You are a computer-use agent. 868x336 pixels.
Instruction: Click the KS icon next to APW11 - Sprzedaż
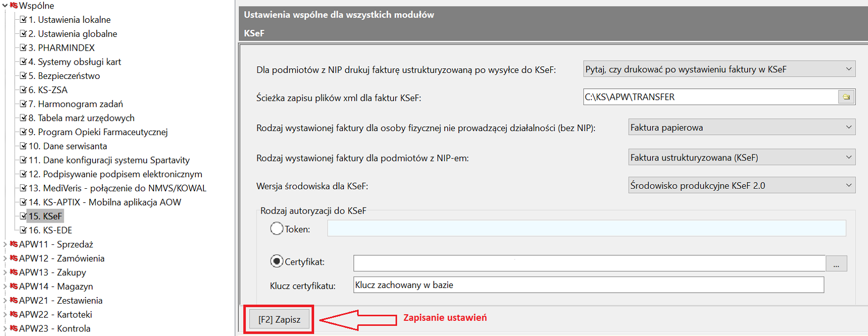14,244
